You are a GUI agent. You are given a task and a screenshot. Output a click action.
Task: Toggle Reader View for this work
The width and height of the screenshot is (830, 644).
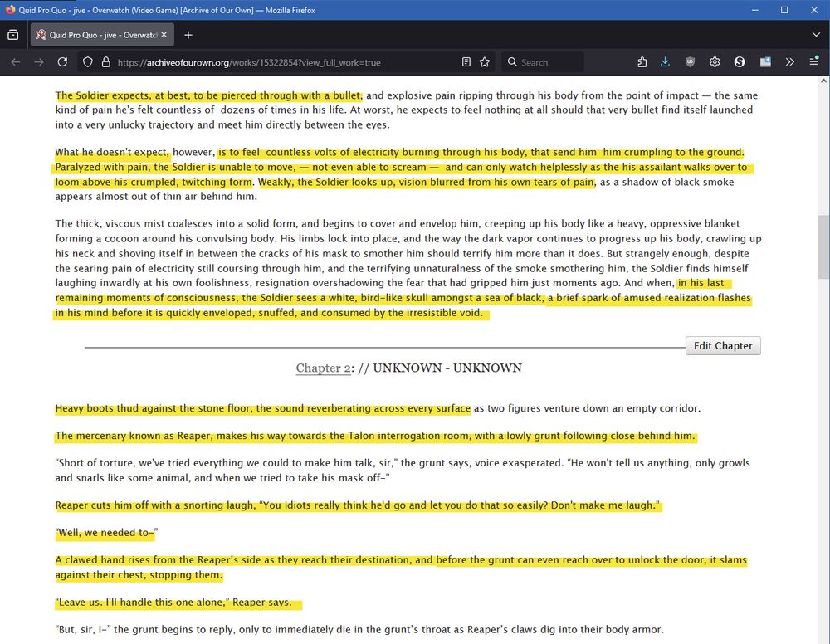(466, 61)
